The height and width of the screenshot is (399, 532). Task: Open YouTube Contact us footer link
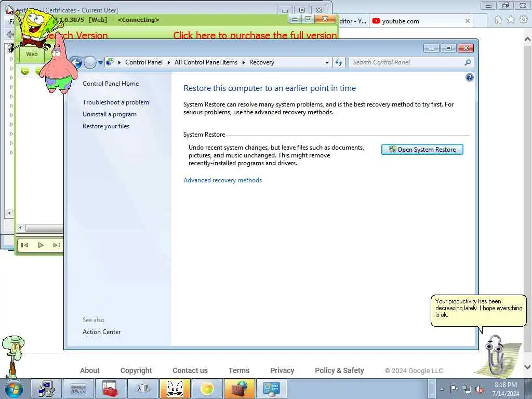coord(190,370)
